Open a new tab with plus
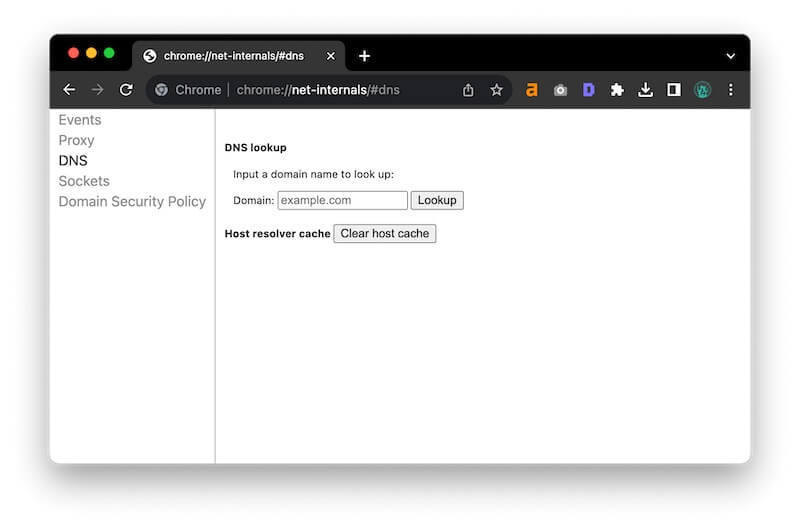 [x=364, y=56]
